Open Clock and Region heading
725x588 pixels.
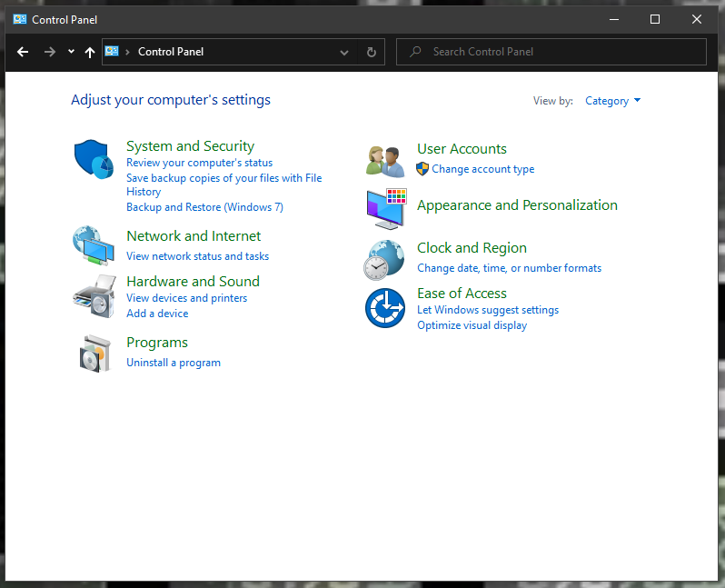(472, 248)
